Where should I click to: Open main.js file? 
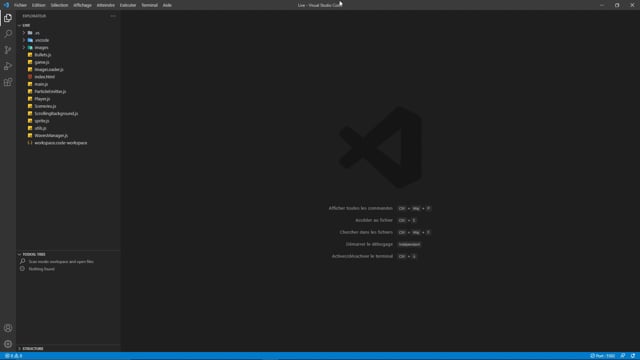click(x=68, y=84)
